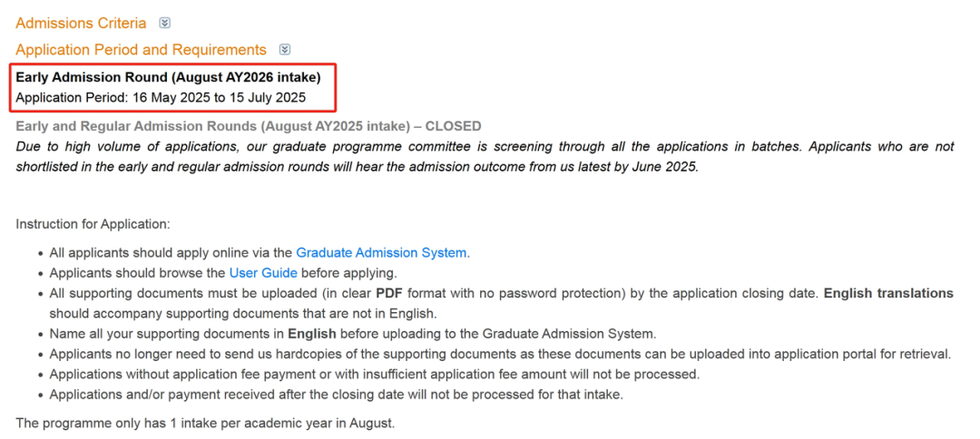This screenshot has width=980, height=439.
Task: Click the Instruction for Application label
Action: (93, 224)
